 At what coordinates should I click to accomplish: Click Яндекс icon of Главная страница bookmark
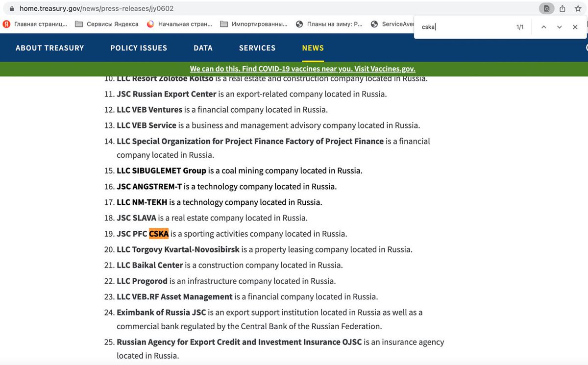[6, 24]
